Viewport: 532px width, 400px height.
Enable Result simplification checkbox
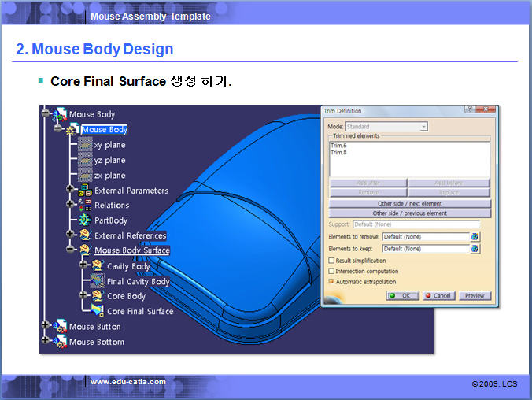click(331, 261)
